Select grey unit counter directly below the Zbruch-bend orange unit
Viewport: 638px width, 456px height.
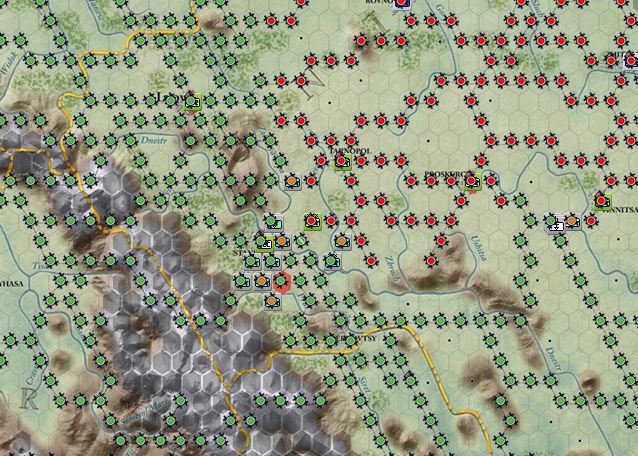tap(332, 261)
